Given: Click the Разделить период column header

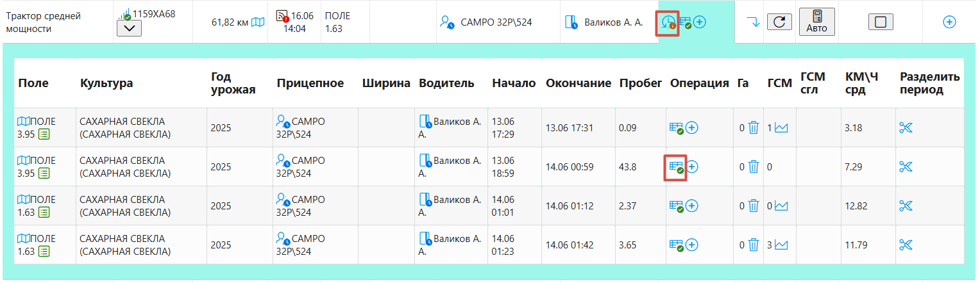Looking at the screenshot, I should click(929, 83).
